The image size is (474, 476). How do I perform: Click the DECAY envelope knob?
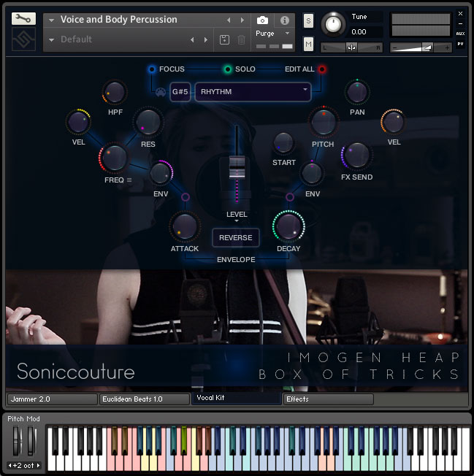coord(288,226)
